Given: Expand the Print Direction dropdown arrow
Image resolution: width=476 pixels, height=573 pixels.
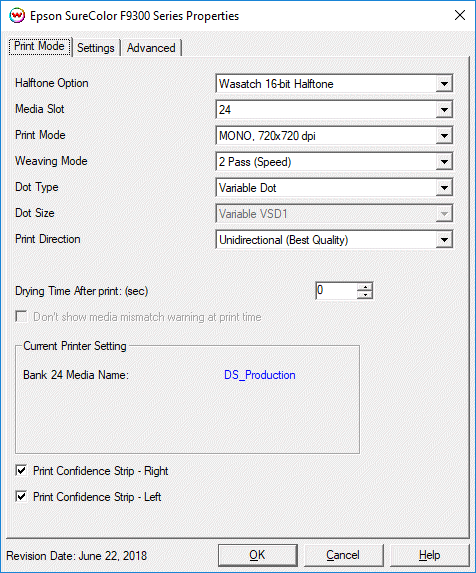Looking at the screenshot, I should click(x=444, y=240).
